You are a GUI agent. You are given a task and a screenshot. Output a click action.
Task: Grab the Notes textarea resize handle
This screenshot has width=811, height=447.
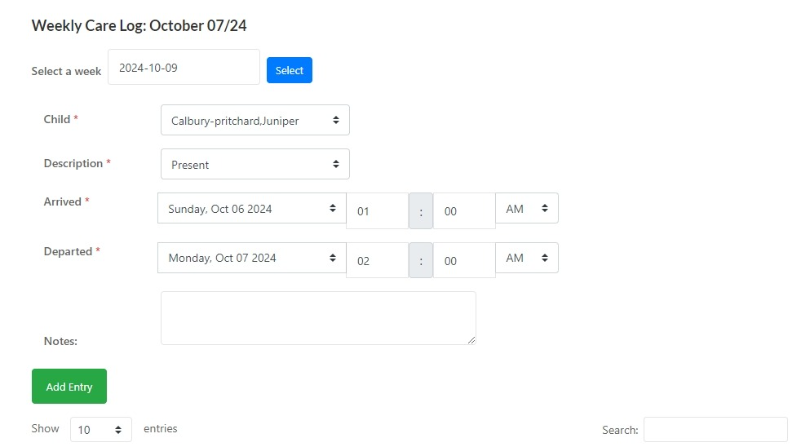tap(471, 340)
